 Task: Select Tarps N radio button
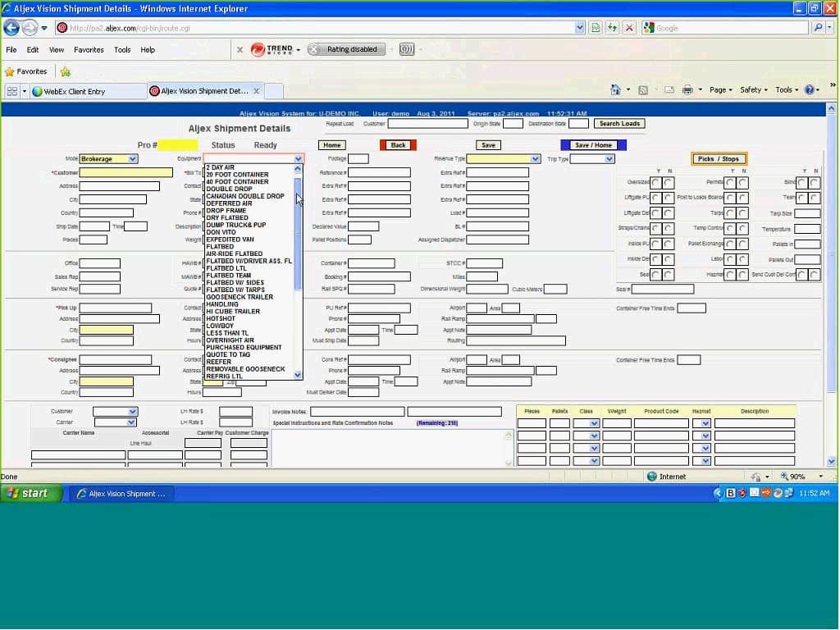tap(742, 213)
